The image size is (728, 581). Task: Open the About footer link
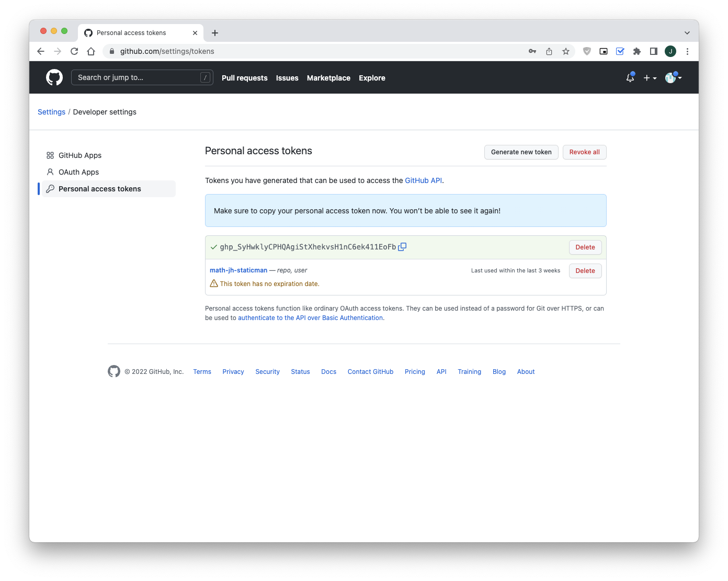coord(526,372)
